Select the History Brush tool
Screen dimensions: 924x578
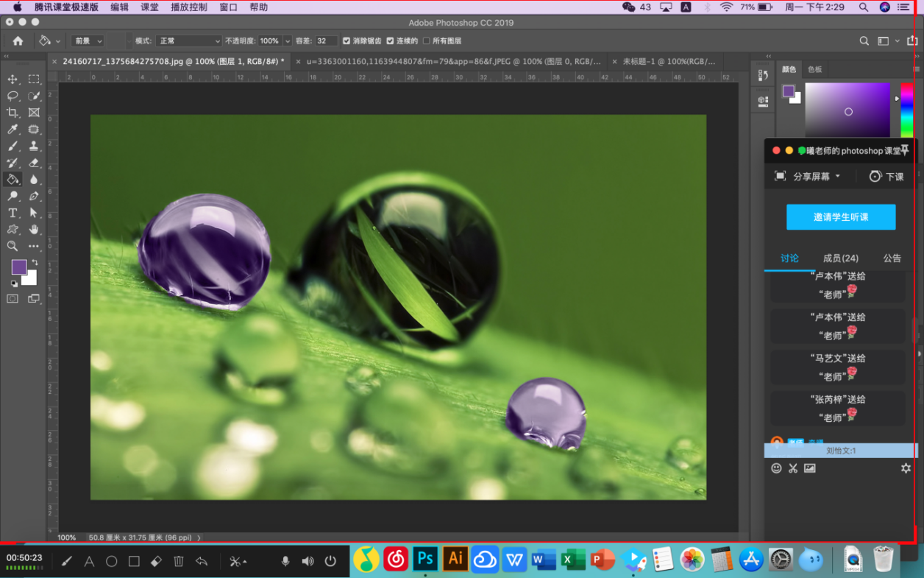(13, 163)
